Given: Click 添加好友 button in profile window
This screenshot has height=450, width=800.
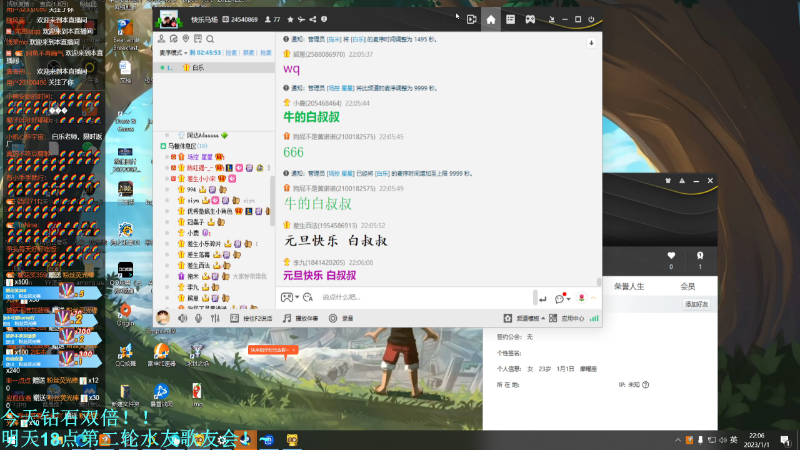Looking at the screenshot, I should coord(696,305).
